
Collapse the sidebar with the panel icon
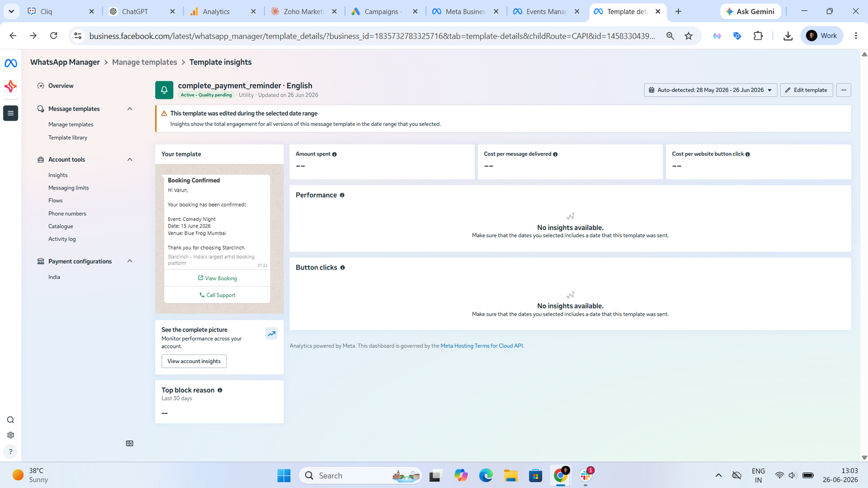[130, 443]
